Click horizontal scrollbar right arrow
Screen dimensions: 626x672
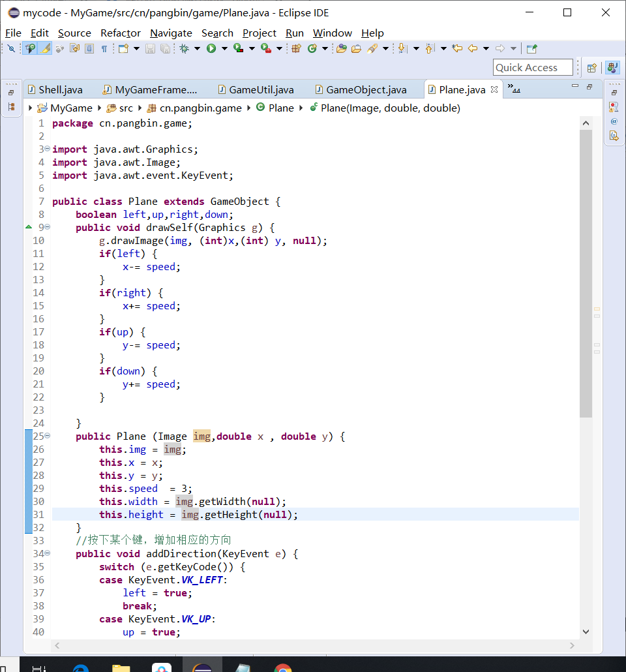coord(572,645)
